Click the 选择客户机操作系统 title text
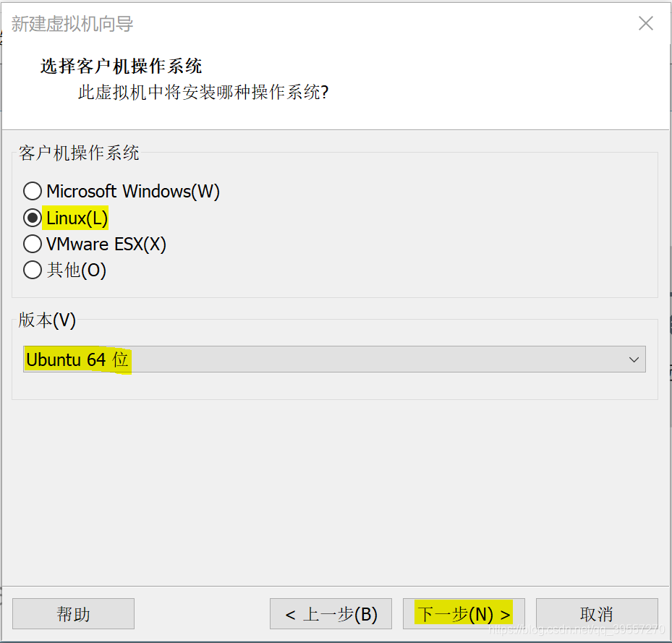 coord(121,67)
